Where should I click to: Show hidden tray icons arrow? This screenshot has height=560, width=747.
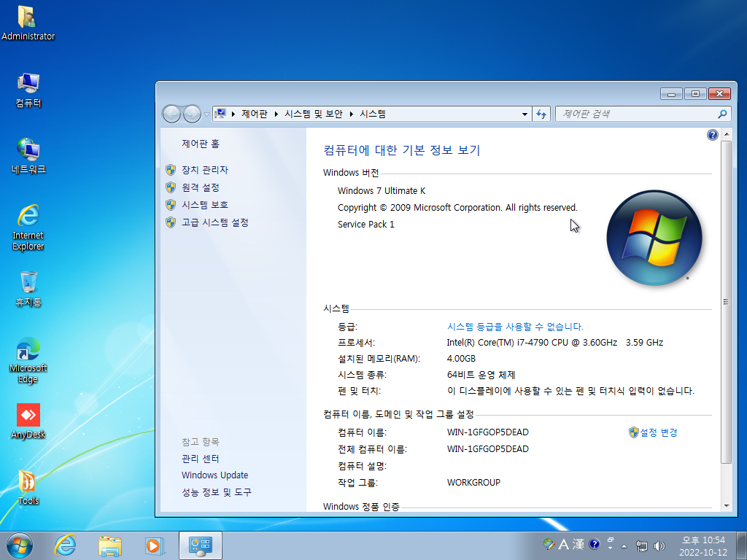624,546
